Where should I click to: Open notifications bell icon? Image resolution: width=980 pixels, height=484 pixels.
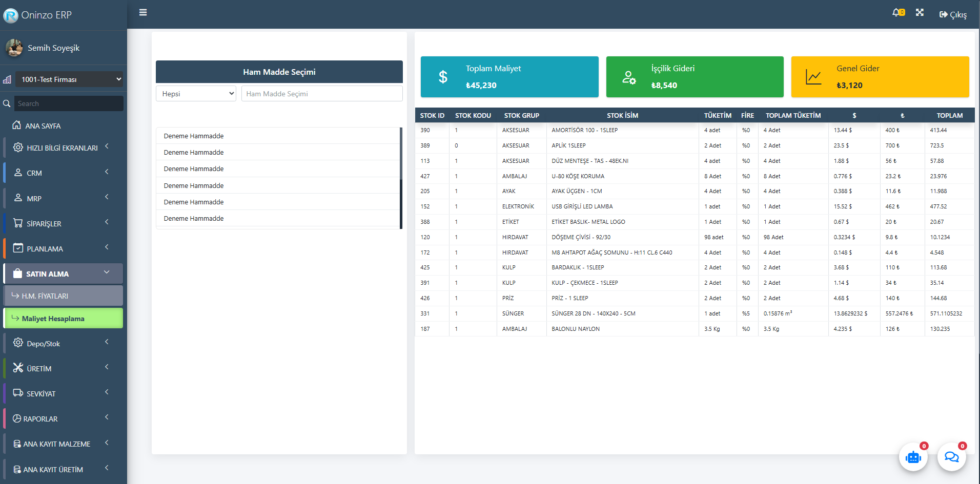tap(897, 12)
